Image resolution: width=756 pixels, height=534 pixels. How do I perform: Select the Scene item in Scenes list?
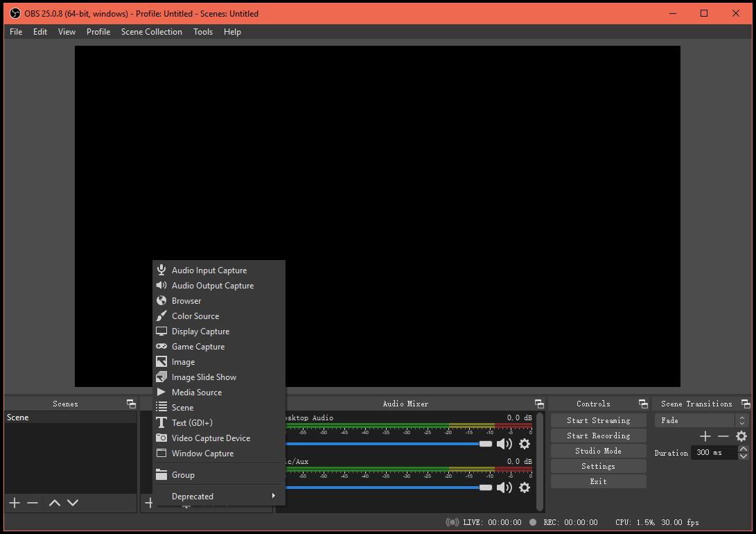pos(71,417)
